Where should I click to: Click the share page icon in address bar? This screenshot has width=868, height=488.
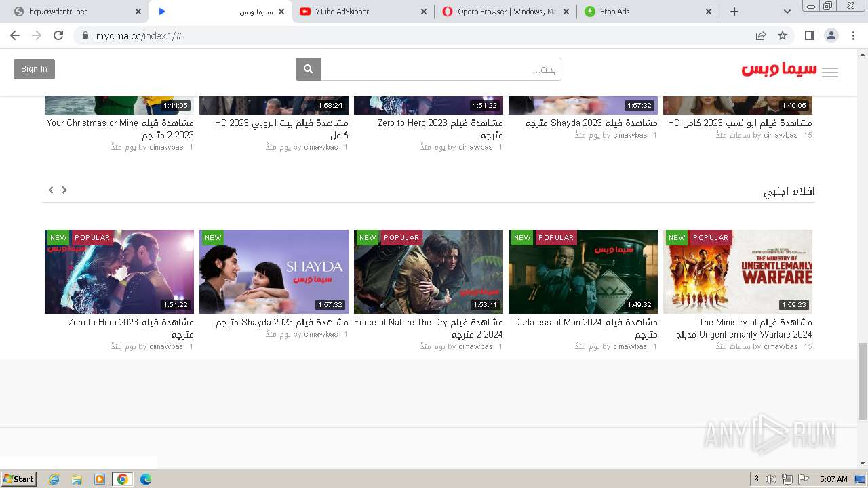coord(761,35)
